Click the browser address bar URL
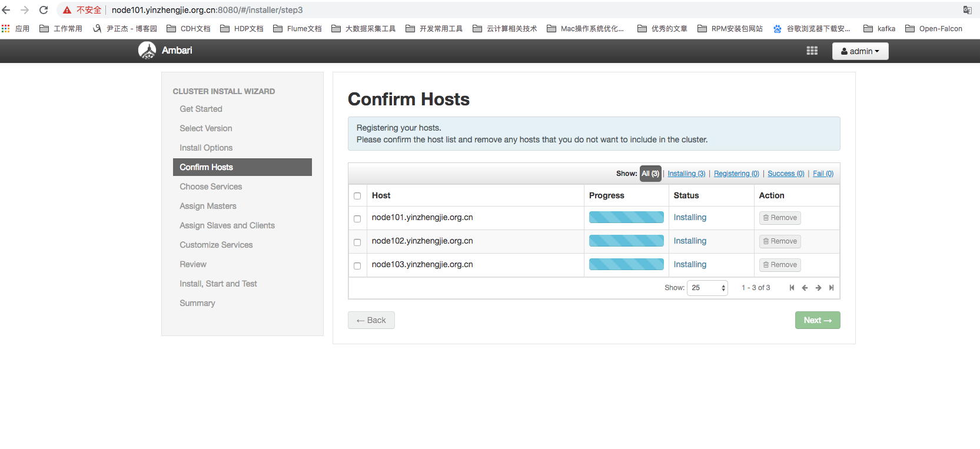The width and height of the screenshot is (980, 449). tap(207, 10)
